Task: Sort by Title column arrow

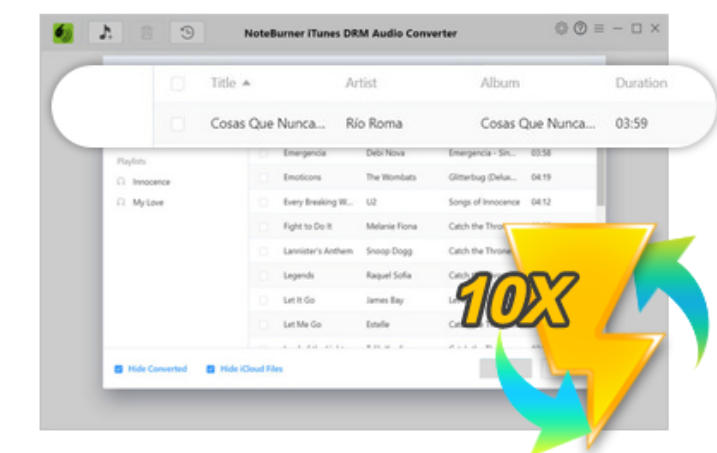Action: (x=247, y=83)
